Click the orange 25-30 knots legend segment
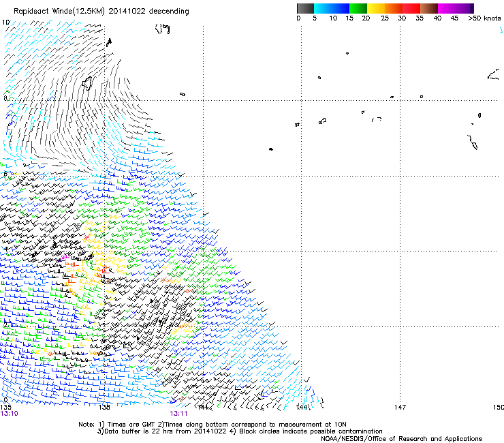504x443 pixels. pos(394,8)
